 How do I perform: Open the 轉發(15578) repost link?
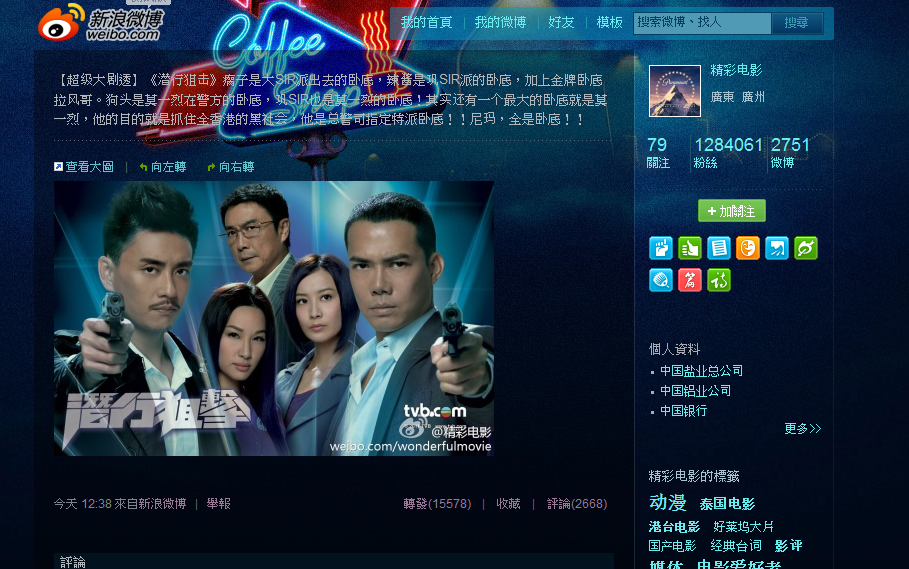coord(437,504)
